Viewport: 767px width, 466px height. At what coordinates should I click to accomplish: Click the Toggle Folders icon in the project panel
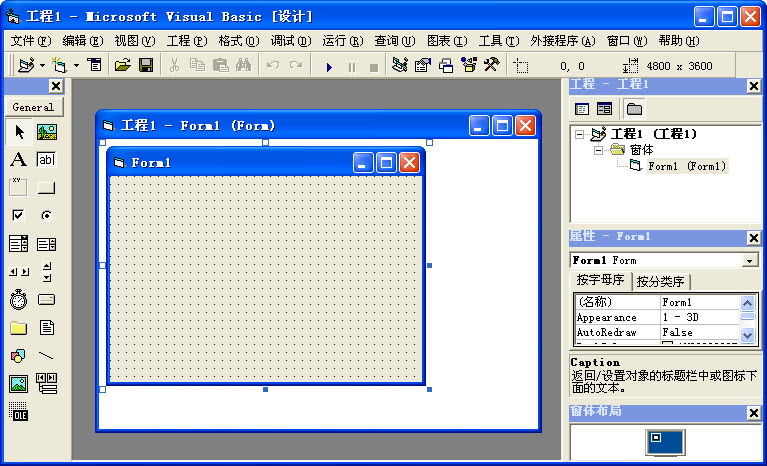tap(634, 108)
